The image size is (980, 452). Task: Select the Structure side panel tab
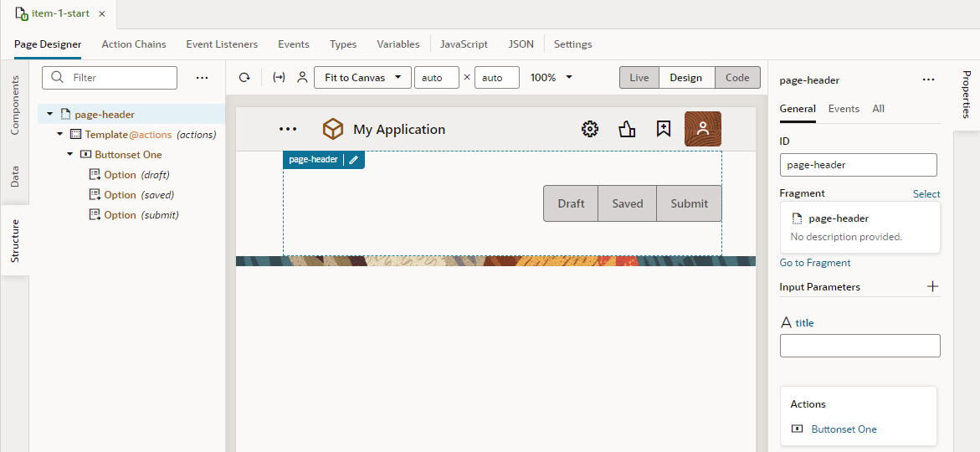(x=15, y=241)
